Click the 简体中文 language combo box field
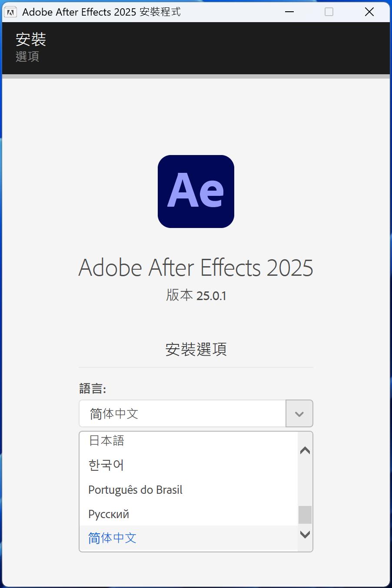The width and height of the screenshot is (392, 588). coord(183,414)
